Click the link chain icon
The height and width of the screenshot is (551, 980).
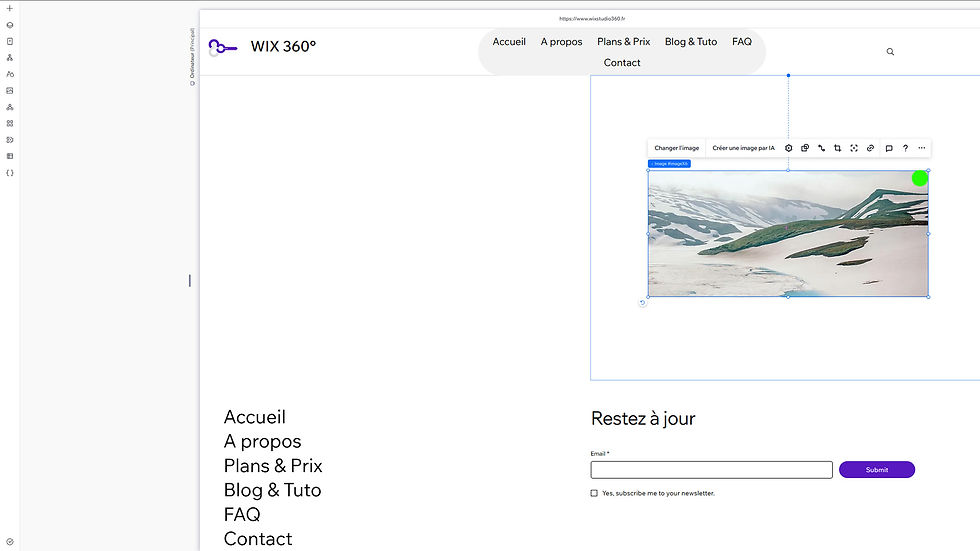[870, 148]
